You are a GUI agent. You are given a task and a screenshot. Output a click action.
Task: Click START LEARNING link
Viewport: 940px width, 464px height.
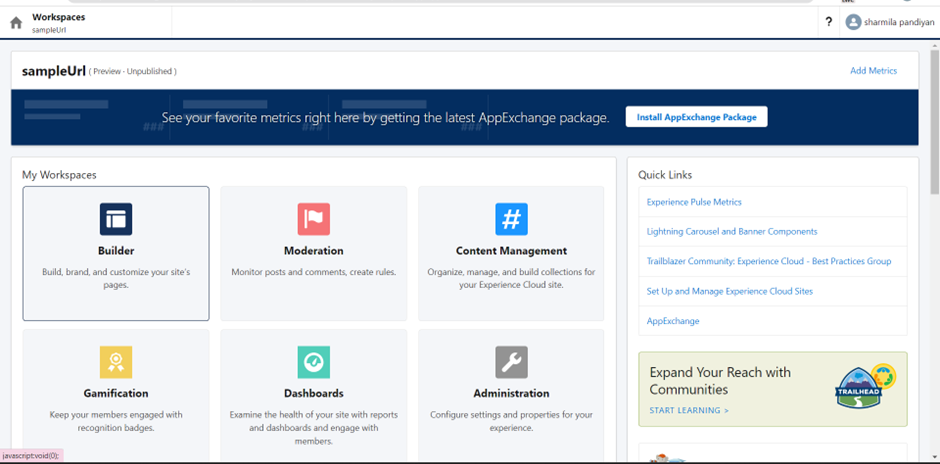pos(689,411)
